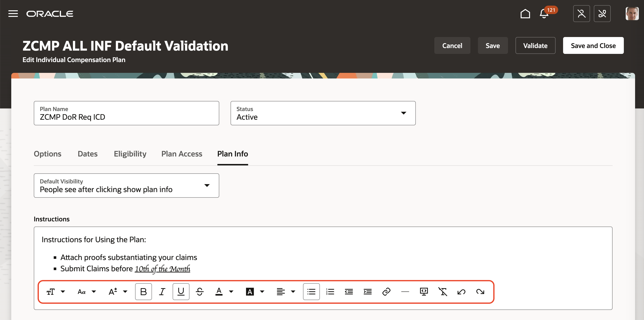Image resolution: width=644 pixels, height=320 pixels.
Task: Click the Validate button
Action: [x=535, y=45]
